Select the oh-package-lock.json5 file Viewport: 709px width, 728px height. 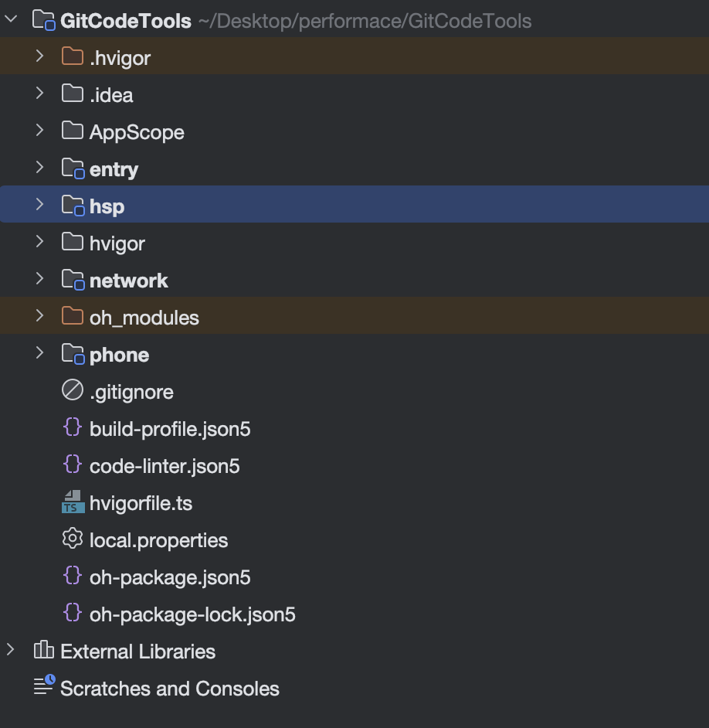tap(192, 614)
